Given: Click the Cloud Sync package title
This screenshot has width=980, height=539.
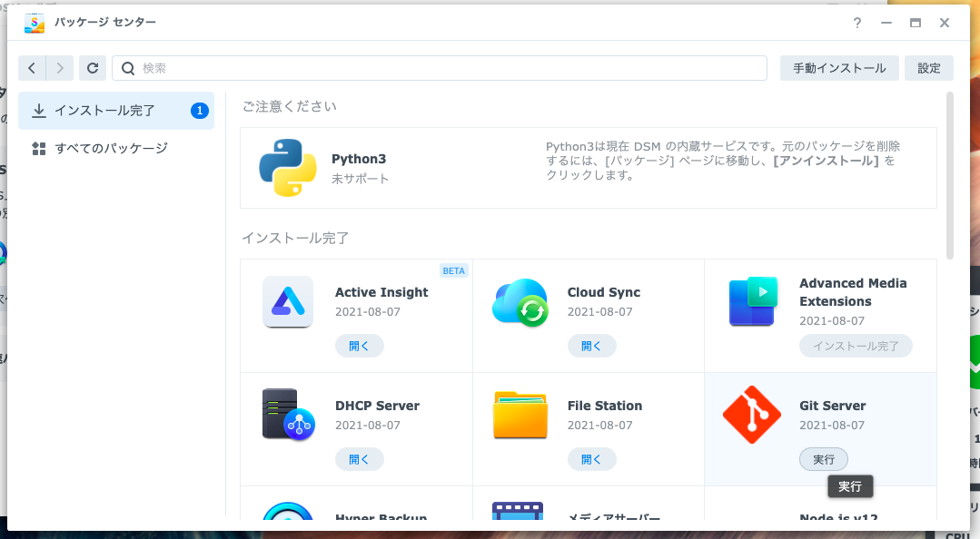Looking at the screenshot, I should [604, 292].
